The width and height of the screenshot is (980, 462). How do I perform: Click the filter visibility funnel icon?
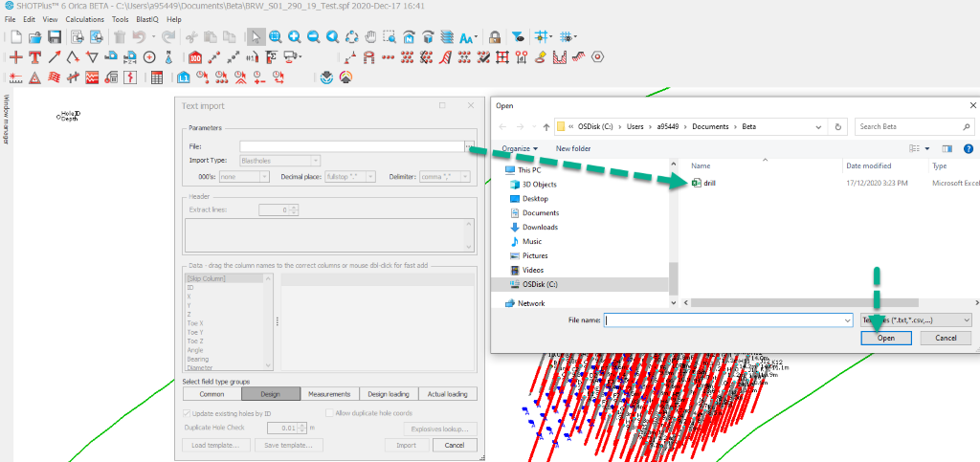518,37
